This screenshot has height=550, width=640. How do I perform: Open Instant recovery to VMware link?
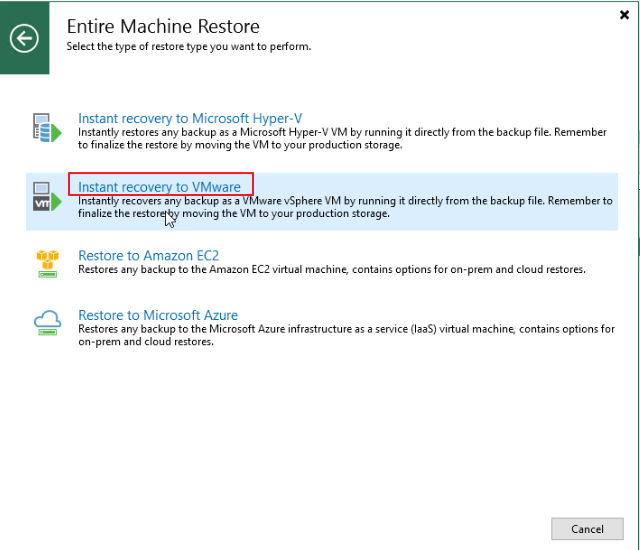tap(160, 187)
